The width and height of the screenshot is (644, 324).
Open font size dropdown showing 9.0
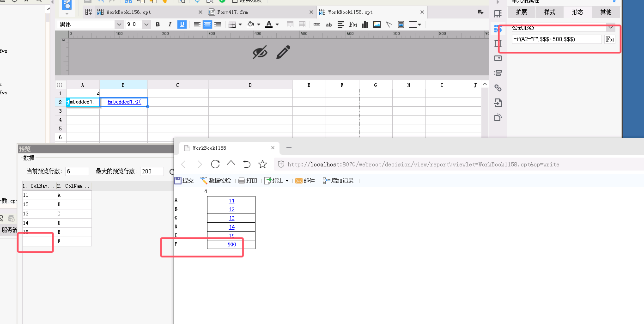[x=138, y=24]
